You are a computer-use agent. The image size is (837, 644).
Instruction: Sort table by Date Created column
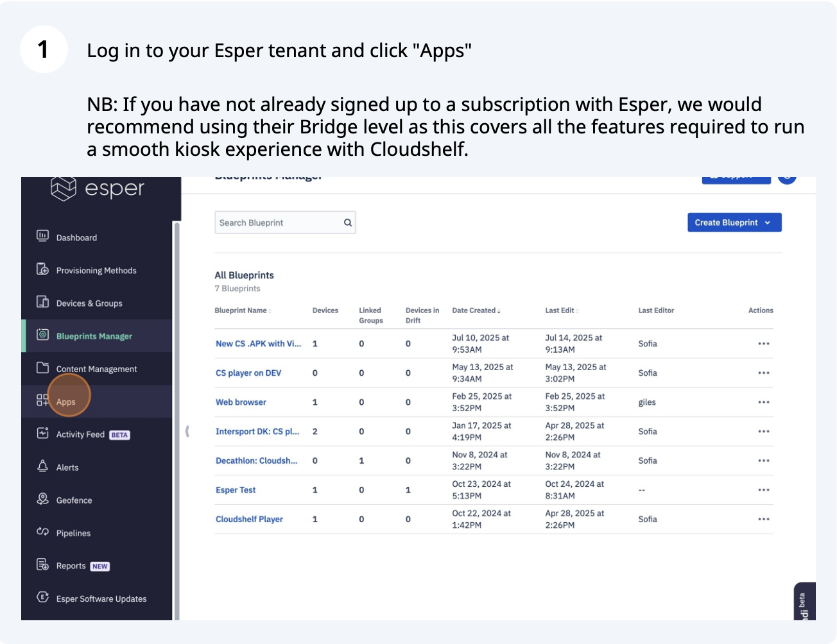[476, 310]
